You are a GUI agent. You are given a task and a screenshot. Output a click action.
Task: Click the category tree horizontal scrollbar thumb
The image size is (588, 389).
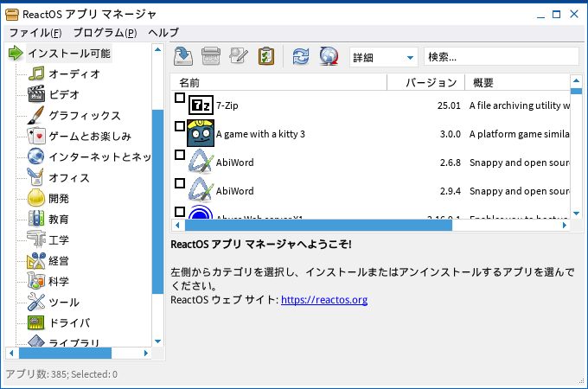[x=65, y=353]
